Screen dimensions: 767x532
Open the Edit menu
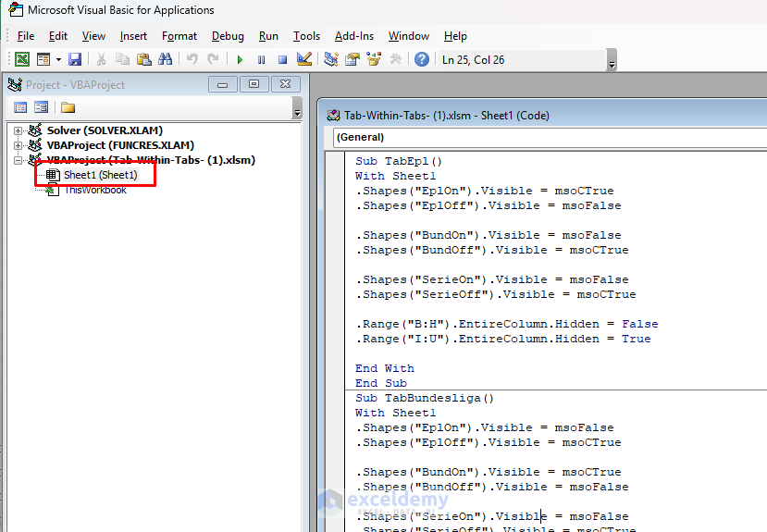57,36
